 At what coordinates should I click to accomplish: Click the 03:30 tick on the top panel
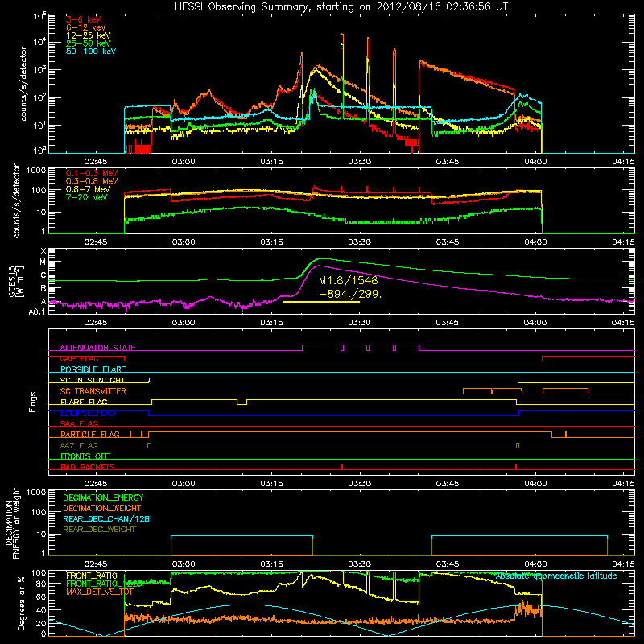tap(359, 162)
